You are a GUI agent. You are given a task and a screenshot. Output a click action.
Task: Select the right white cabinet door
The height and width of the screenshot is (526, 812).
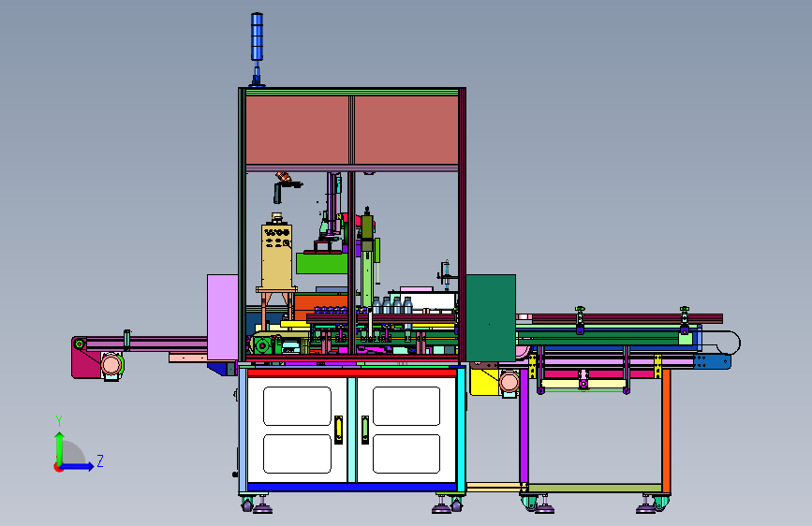406,430
